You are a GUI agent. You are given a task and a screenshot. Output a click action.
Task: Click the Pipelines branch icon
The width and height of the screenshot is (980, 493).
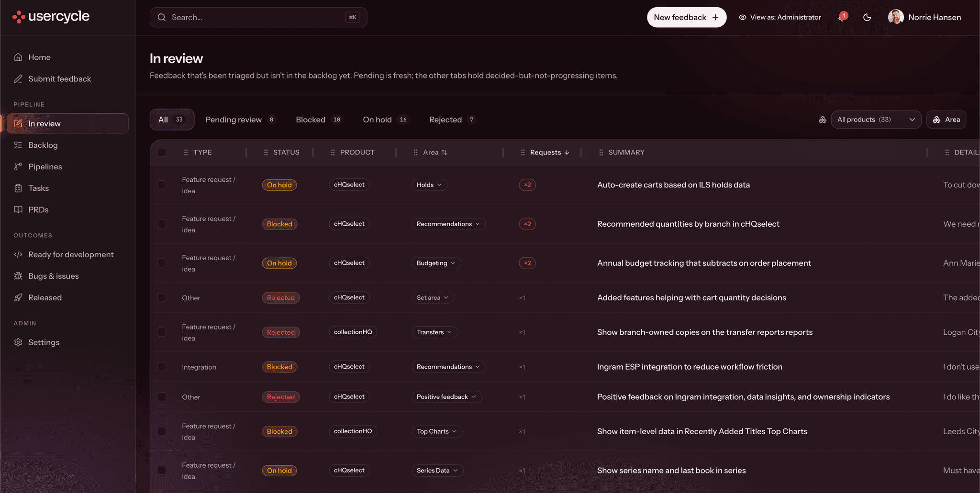coord(18,166)
